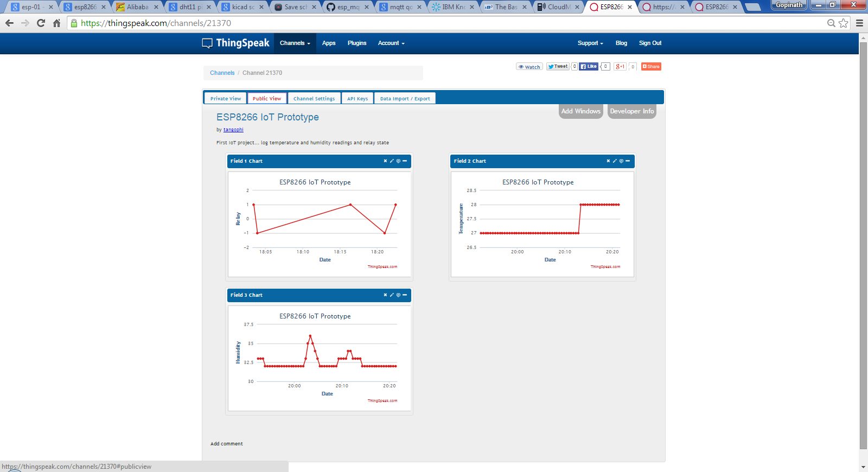Open the Field 2 Chart comment icon
The height and width of the screenshot is (472, 868).
coord(621,161)
